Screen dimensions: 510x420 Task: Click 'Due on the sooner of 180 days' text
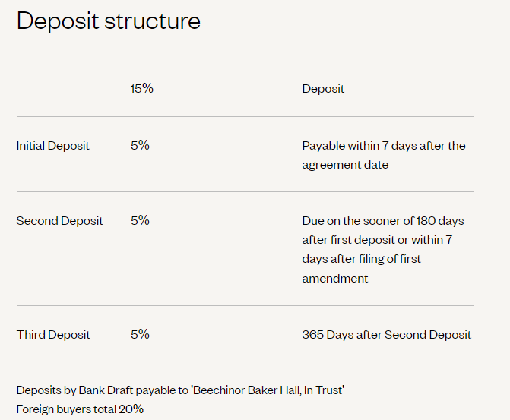pyautogui.click(x=383, y=221)
